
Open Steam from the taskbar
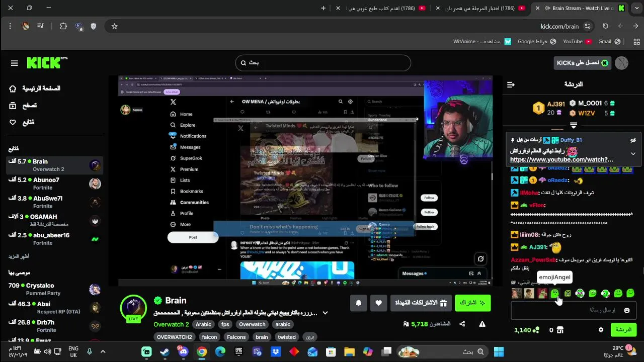(x=165, y=352)
